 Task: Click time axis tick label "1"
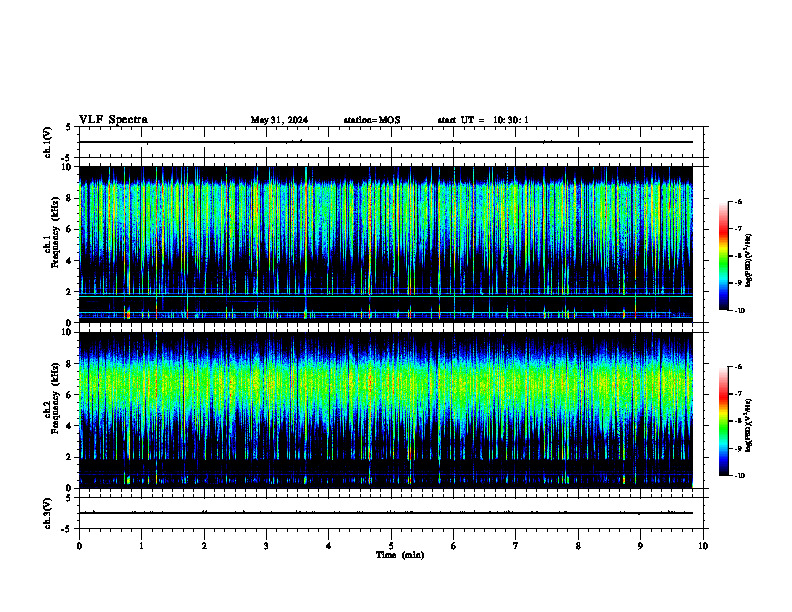(x=142, y=546)
